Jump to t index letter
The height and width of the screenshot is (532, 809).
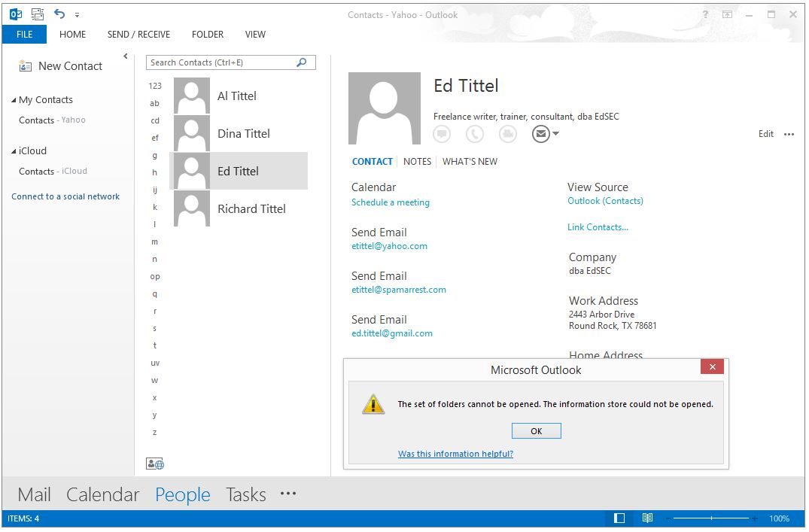click(155, 345)
